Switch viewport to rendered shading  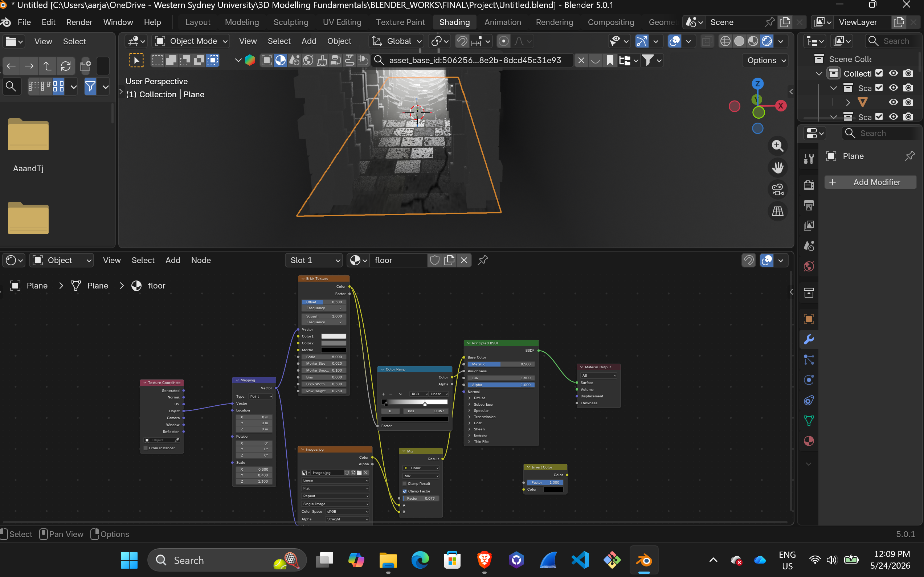click(x=767, y=41)
